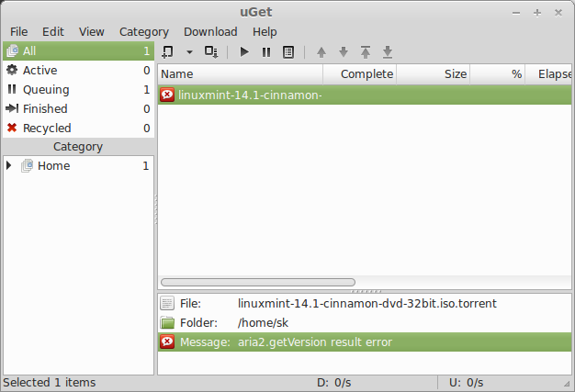Viewport: 575px width, 392px height.
Task: Minimize the uGet window
Action: tap(516, 13)
